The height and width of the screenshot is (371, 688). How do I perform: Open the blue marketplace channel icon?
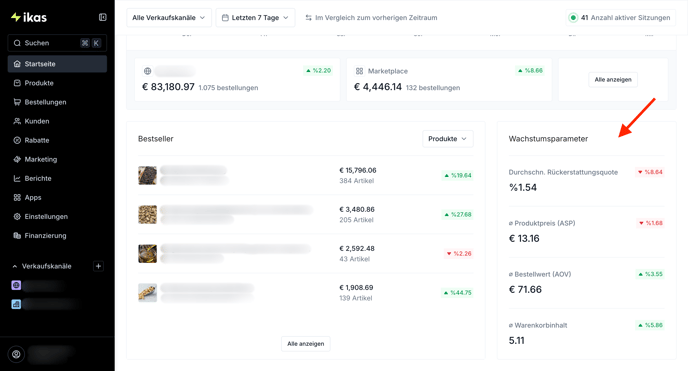[x=16, y=304]
